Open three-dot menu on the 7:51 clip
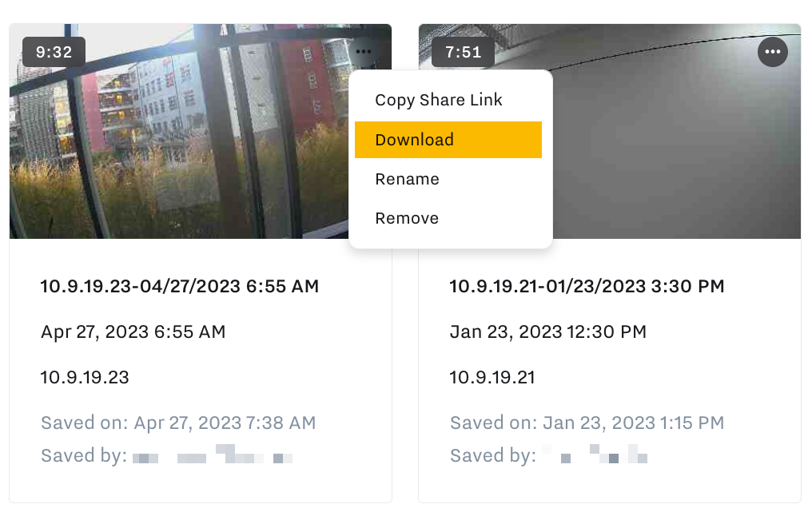Screen dimensions: 812x516 pos(772,53)
